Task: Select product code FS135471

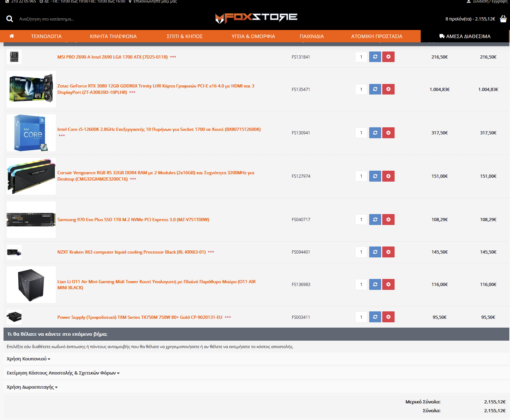Action: (301, 89)
